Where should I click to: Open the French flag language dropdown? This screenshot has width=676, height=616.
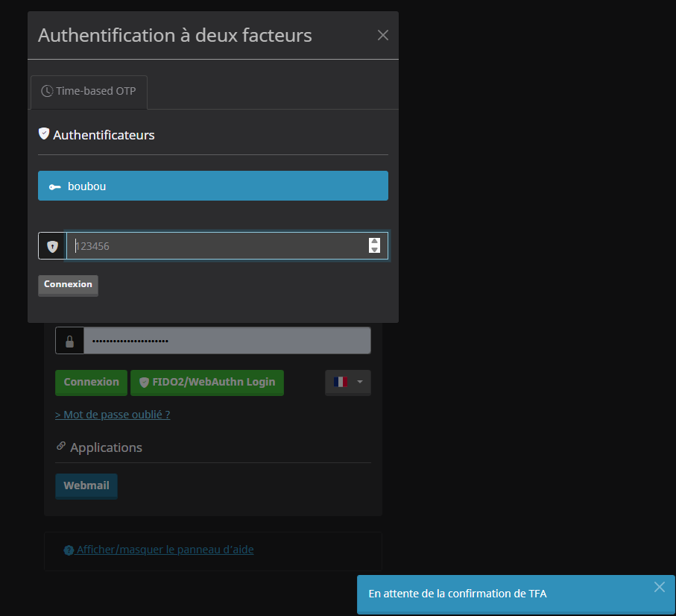pyautogui.click(x=347, y=383)
